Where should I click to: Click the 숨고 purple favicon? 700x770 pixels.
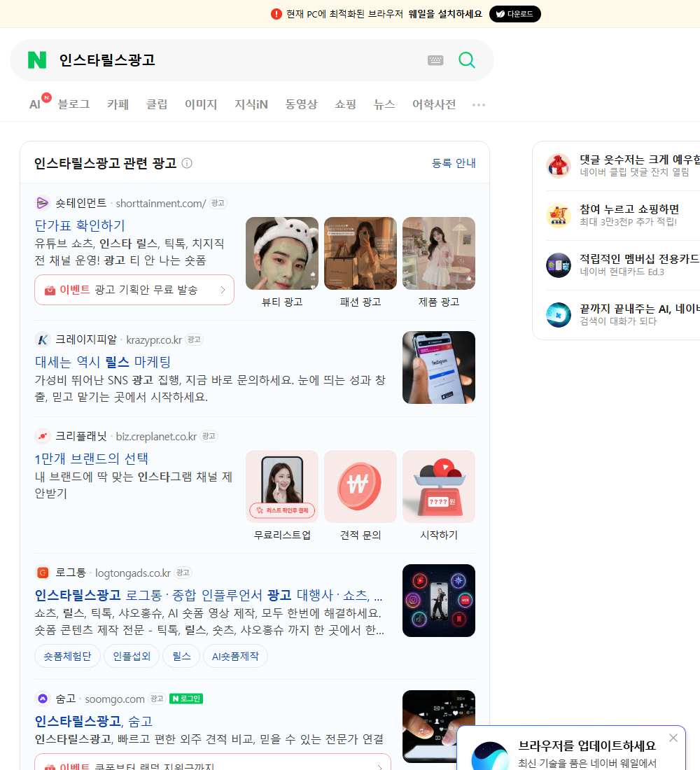(43, 699)
